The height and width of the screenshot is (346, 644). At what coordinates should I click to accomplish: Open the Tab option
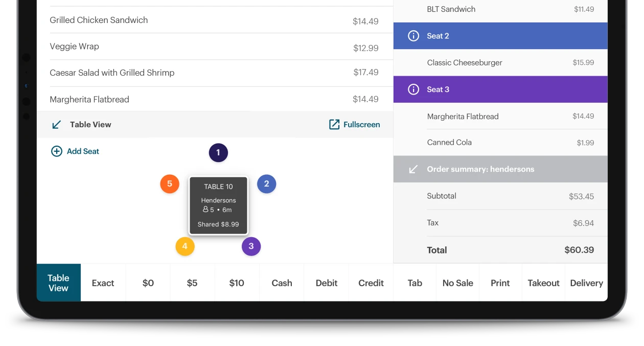(x=415, y=283)
